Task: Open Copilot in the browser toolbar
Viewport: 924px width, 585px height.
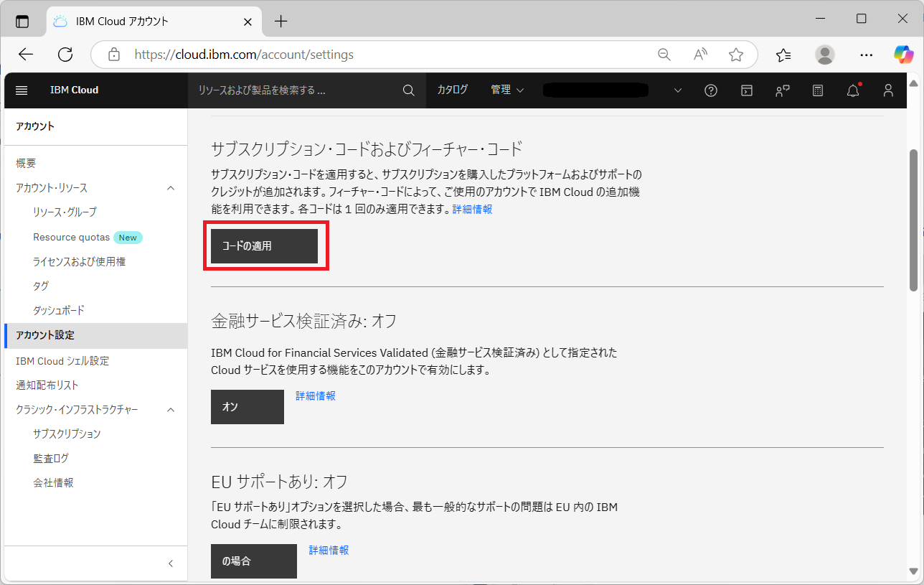Action: click(903, 54)
